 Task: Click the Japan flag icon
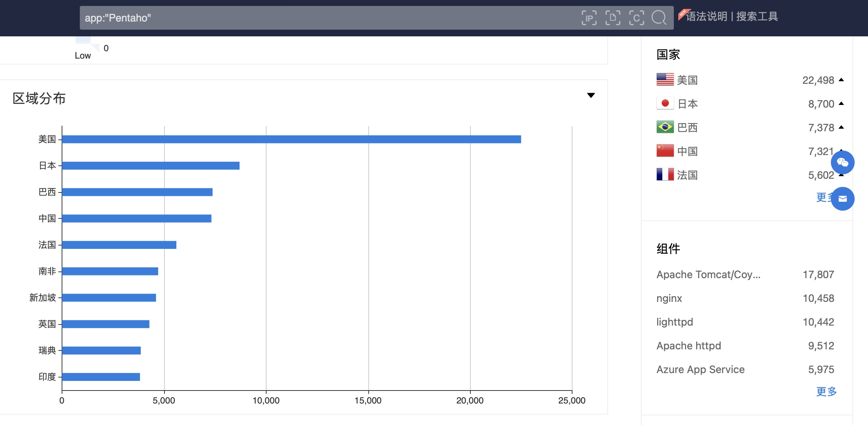pyautogui.click(x=665, y=103)
